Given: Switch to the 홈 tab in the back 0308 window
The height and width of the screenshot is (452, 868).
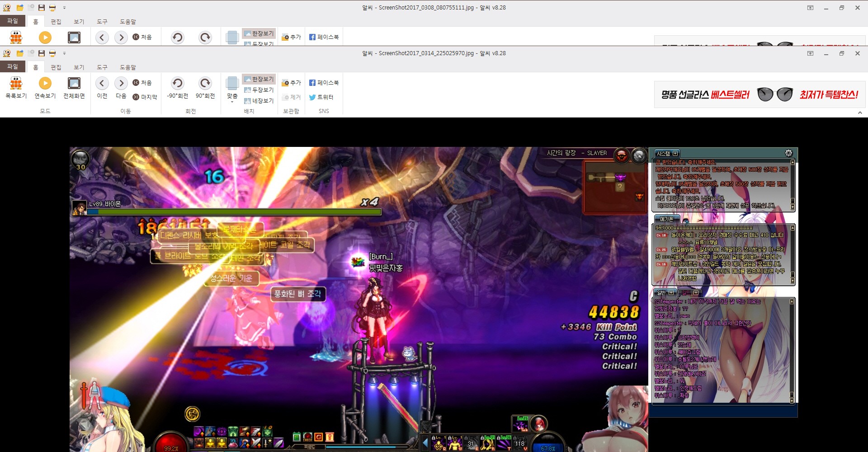Looking at the screenshot, I should [x=36, y=21].
